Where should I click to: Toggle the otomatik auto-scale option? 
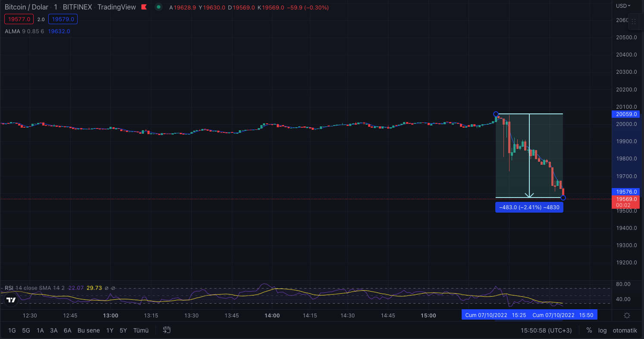coord(625,330)
